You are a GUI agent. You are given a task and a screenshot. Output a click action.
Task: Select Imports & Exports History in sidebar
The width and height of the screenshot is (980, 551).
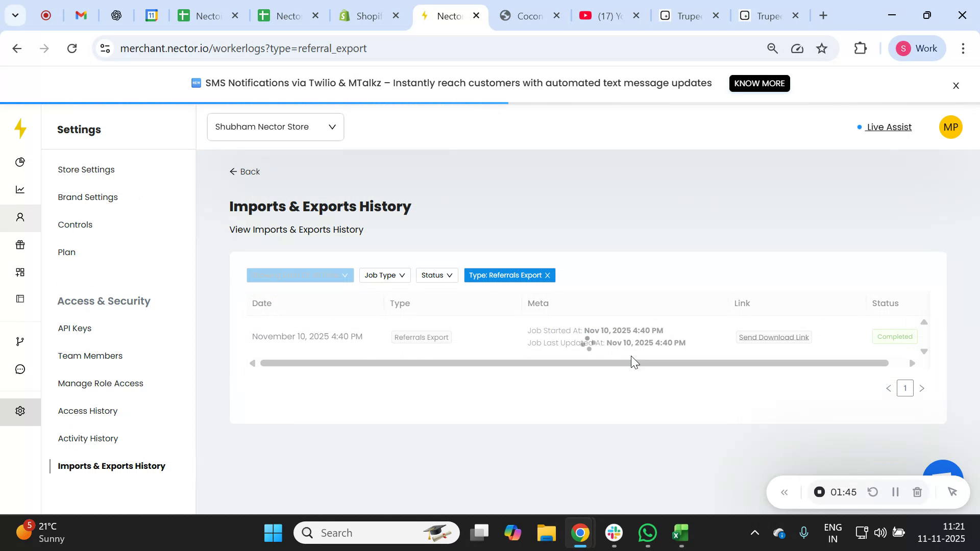[112, 466]
